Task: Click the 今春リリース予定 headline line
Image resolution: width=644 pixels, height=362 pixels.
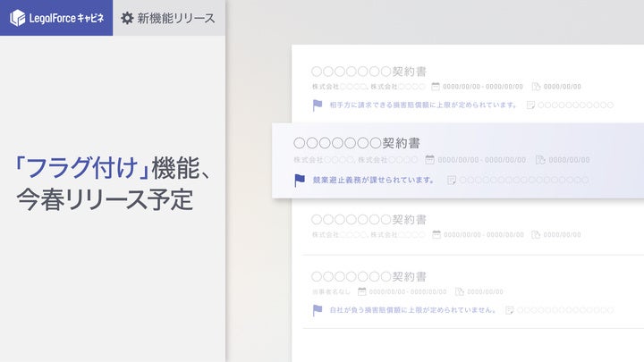Action: 105,199
